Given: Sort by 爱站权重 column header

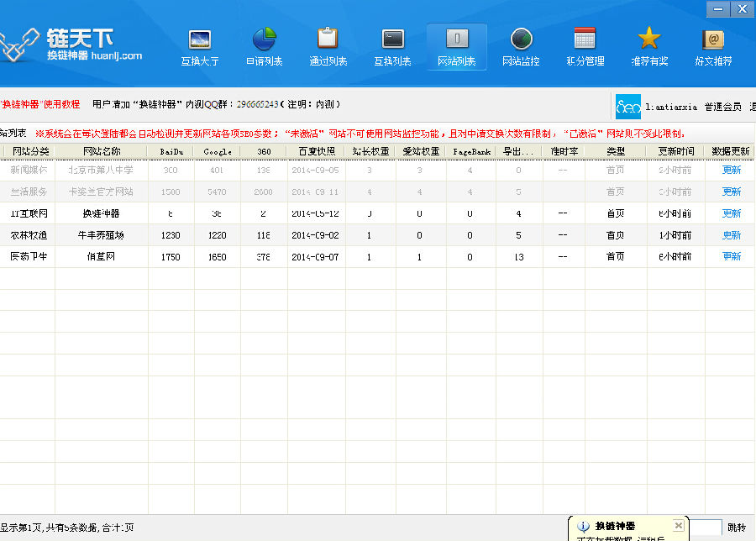Looking at the screenshot, I should point(421,151).
